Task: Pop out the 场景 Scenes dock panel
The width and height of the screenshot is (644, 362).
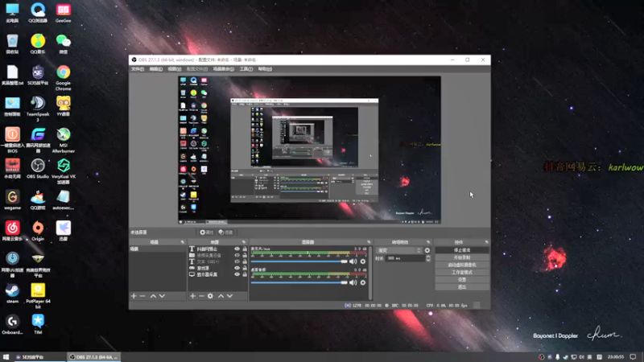Action: [183, 242]
